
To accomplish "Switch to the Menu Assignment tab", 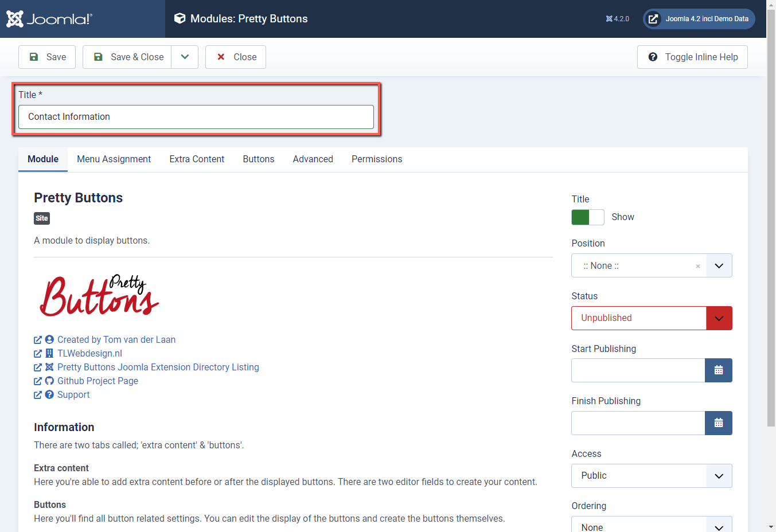I will 114,159.
